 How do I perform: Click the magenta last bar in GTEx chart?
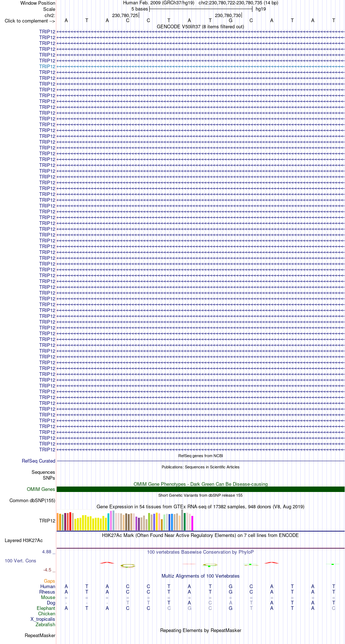(x=192, y=523)
